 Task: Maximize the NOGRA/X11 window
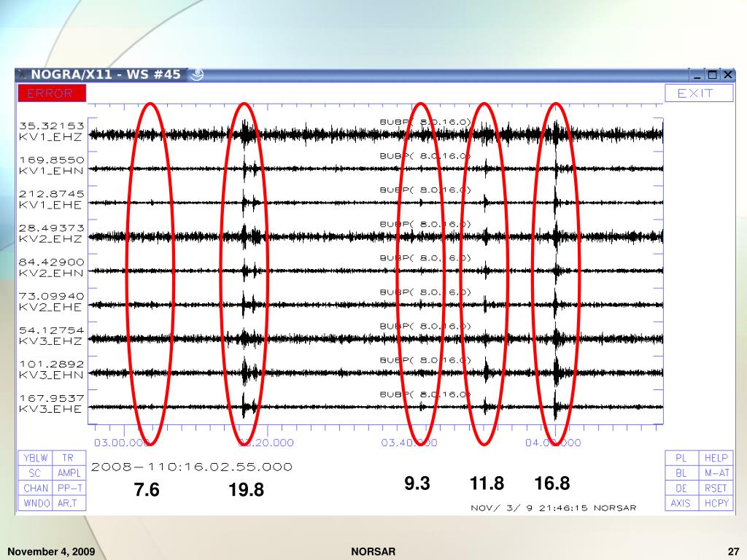click(x=713, y=75)
